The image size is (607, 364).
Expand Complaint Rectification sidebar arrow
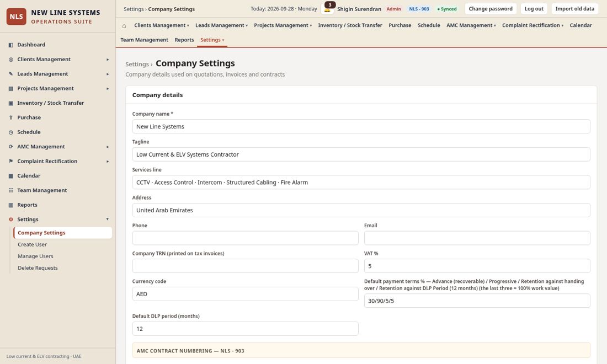click(x=108, y=161)
